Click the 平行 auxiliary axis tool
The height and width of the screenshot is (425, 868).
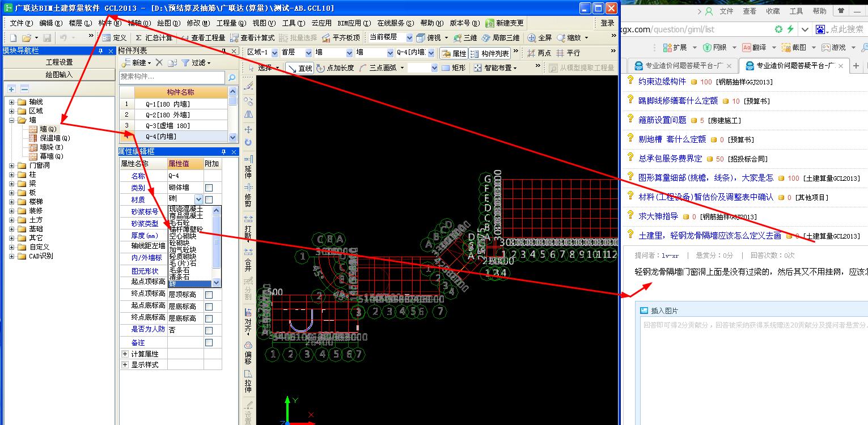[x=568, y=53]
